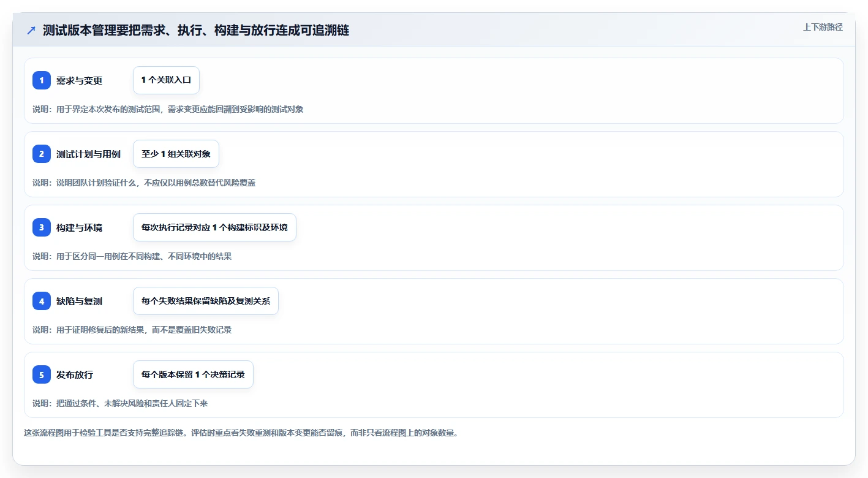Click the description starting 说明：把通过条件
The height and width of the screenshot is (478, 868).
(121, 403)
